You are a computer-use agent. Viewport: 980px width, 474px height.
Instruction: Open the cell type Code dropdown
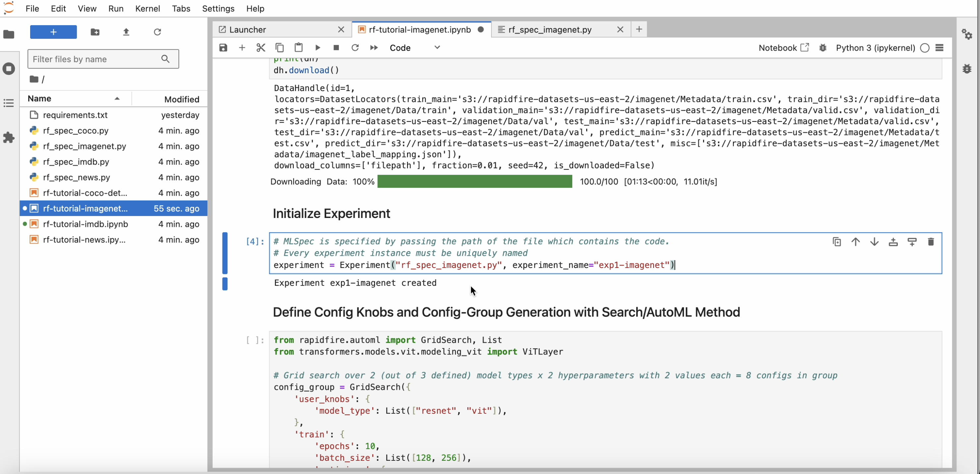pos(415,48)
